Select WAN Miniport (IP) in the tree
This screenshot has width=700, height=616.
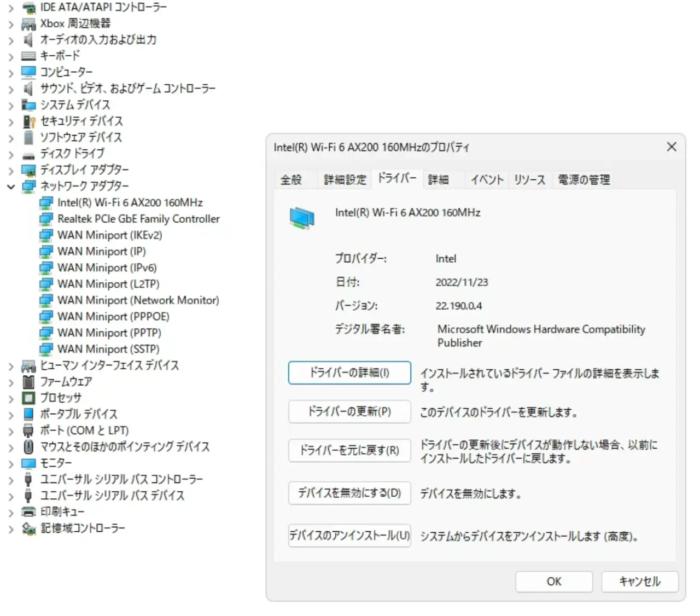coord(102,252)
